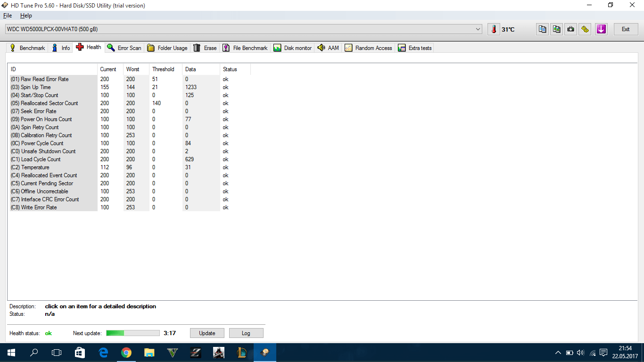
Task: Select the "(C7) Interface CRC Error Count" row
Action: point(130,199)
